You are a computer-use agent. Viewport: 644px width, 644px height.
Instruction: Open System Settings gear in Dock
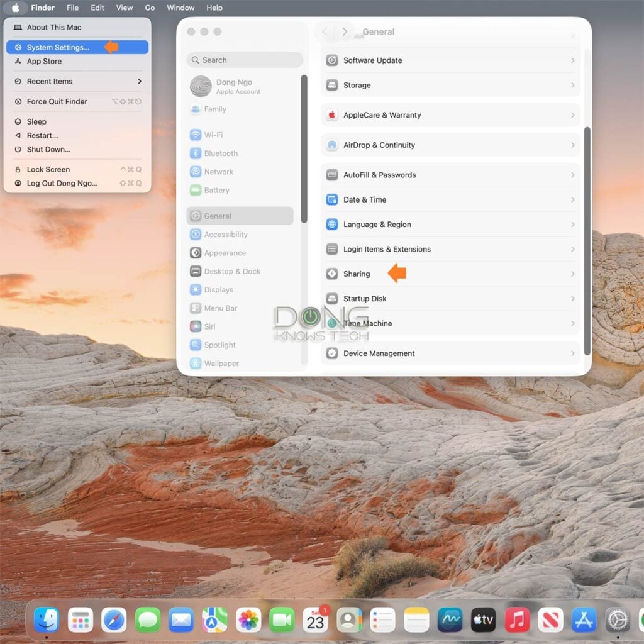[618, 619]
